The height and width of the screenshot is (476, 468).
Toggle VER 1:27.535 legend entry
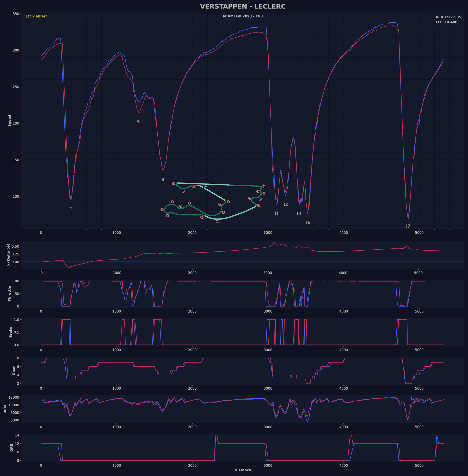[448, 17]
